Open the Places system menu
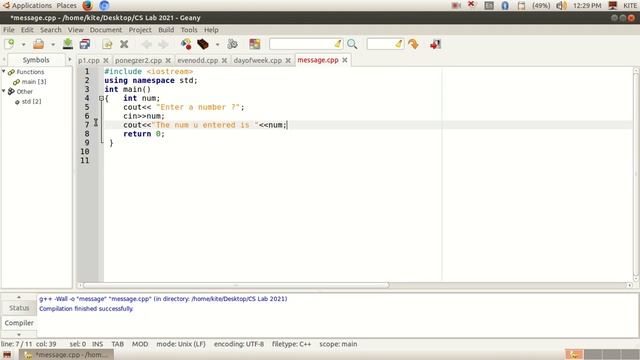Screen dimensions: 640x360 click(x=67, y=6)
